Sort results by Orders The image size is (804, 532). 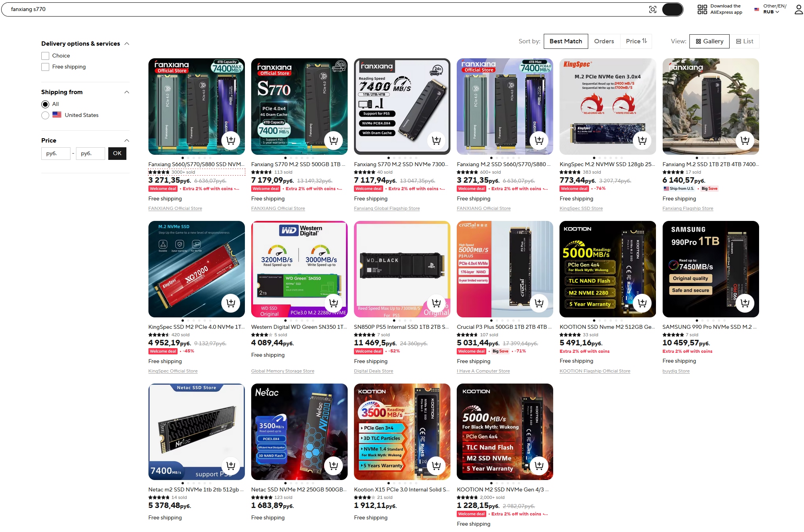click(604, 41)
